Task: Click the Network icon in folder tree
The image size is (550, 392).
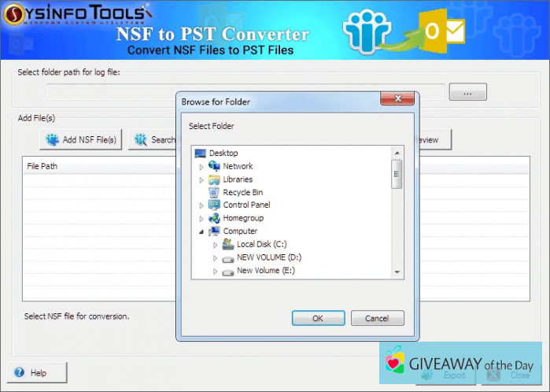Action: tap(214, 166)
